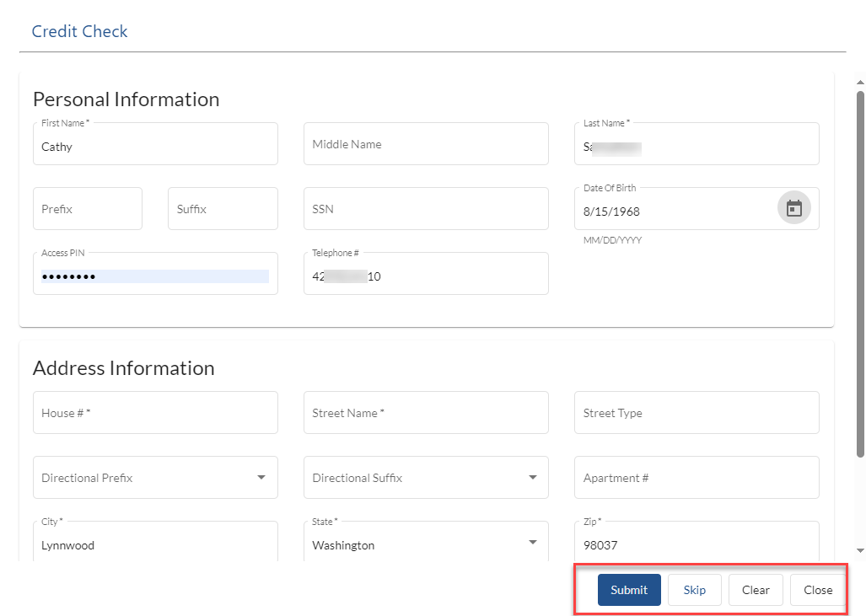Click the vertical scrollbar of the form
866x616 pixels.
point(860,270)
